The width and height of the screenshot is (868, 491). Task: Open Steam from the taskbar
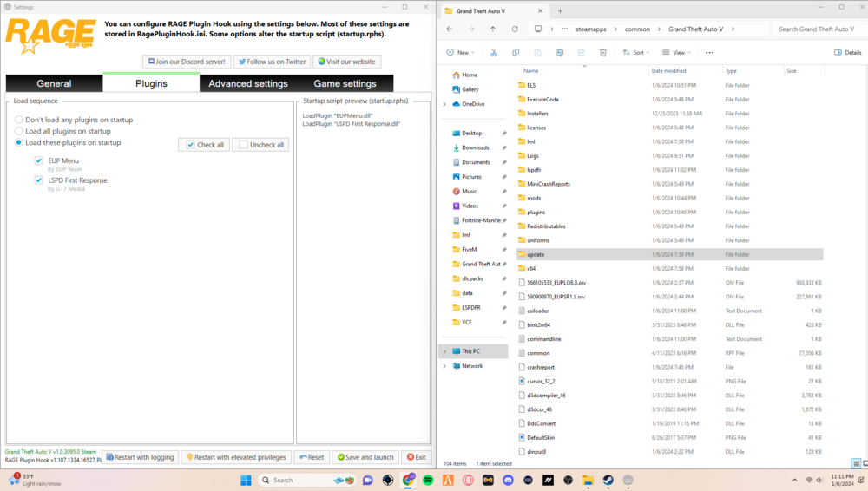point(608,480)
